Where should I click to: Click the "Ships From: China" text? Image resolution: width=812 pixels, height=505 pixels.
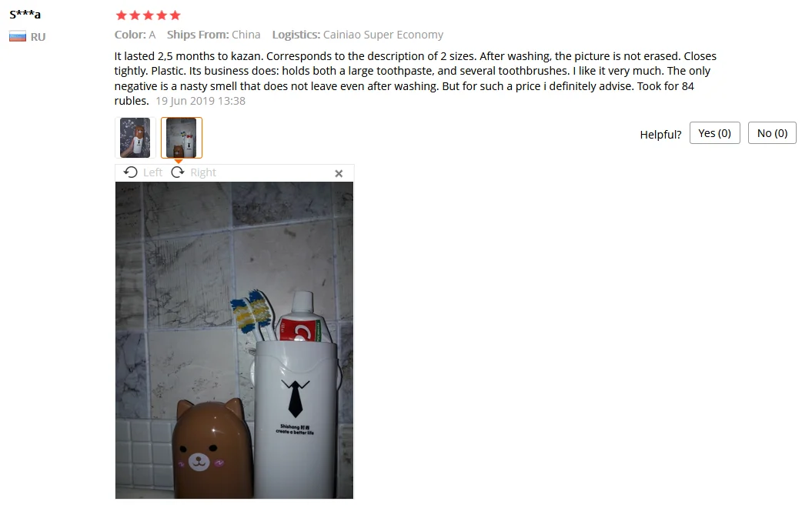click(213, 35)
